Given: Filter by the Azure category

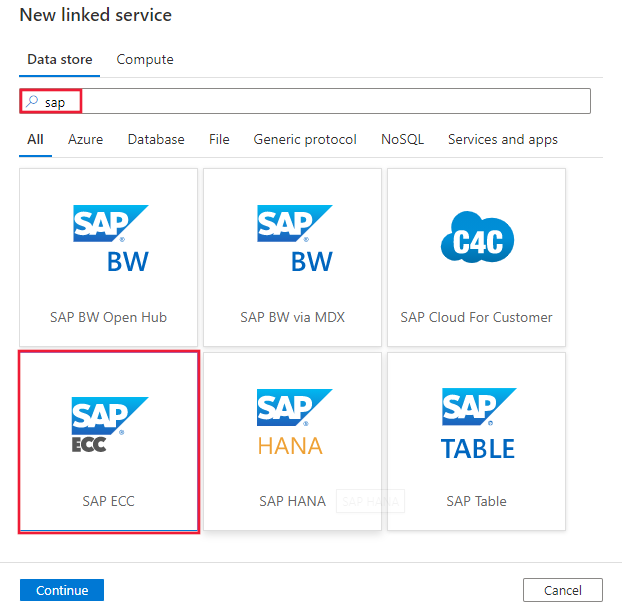Looking at the screenshot, I should click(x=85, y=140).
